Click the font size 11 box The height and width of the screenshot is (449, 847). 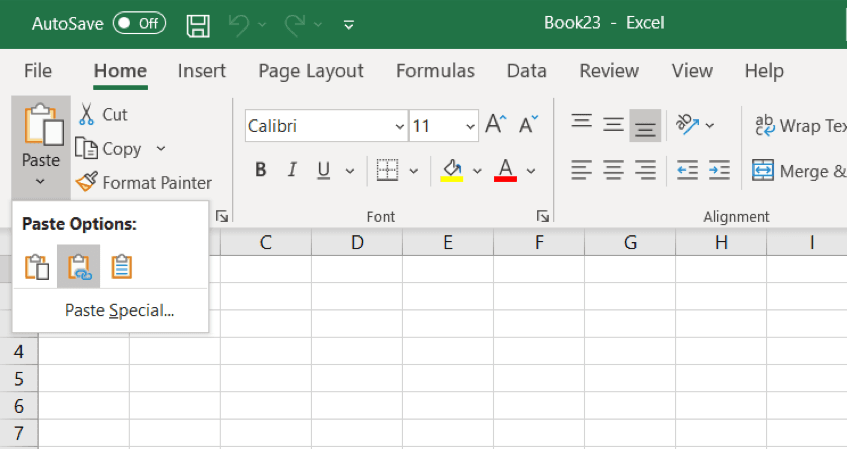coord(436,126)
